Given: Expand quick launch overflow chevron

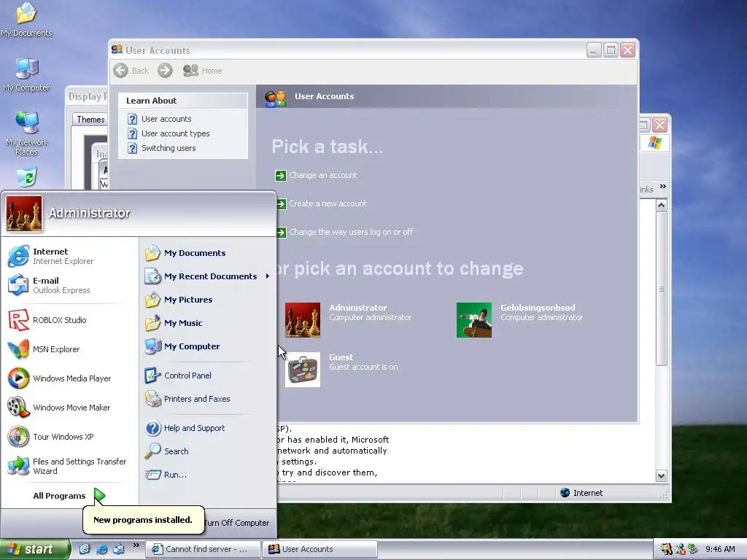Looking at the screenshot, I should pos(136,545).
